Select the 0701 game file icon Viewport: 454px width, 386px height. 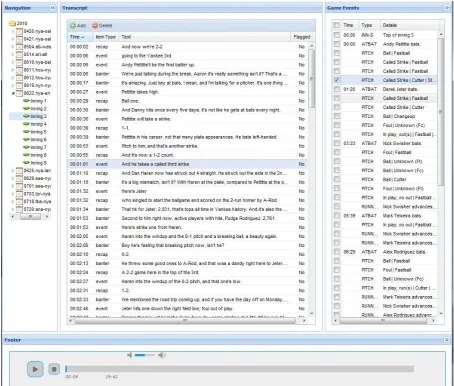click(19, 186)
